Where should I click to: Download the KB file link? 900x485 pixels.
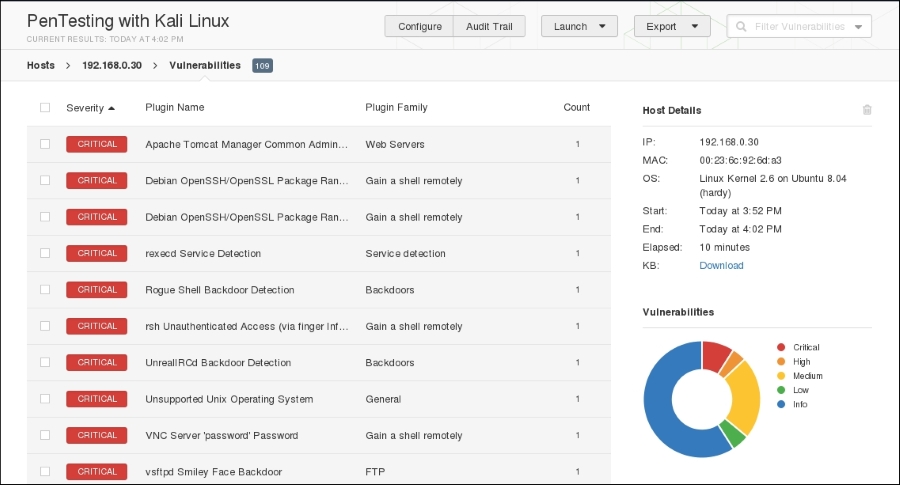coord(721,266)
